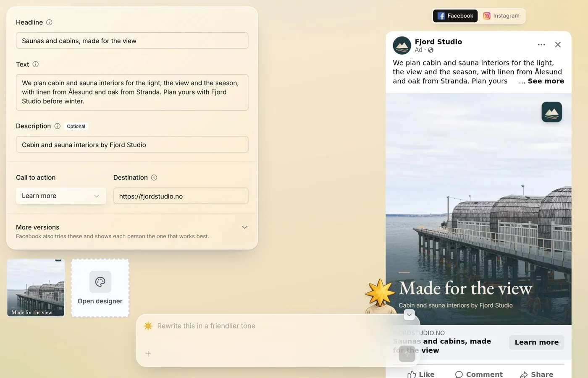The image size is (588, 378).
Task: Close the Fjord Studio ad preview
Action: click(558, 44)
